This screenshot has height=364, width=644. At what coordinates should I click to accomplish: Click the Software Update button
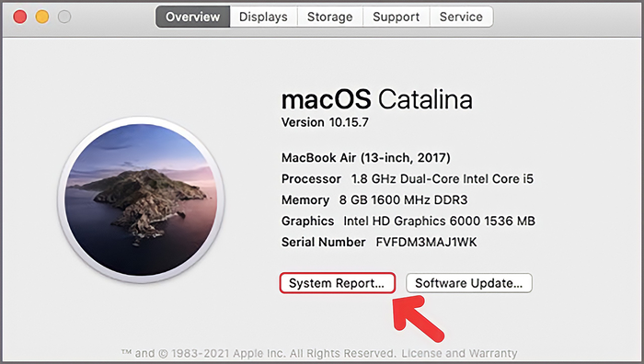tap(469, 283)
